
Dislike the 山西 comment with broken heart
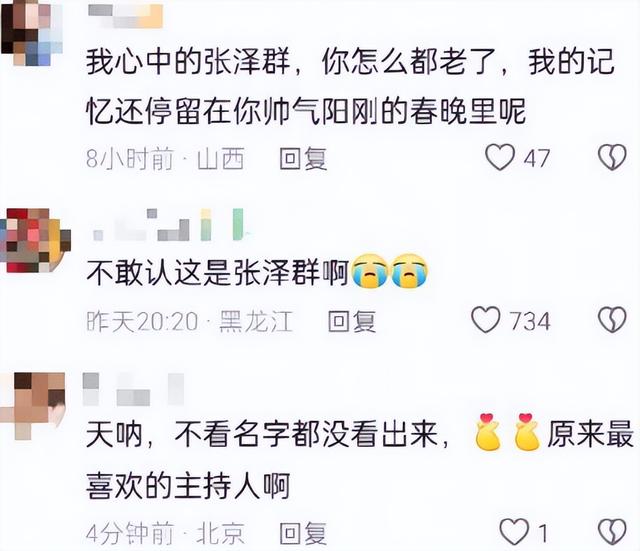coord(612,157)
